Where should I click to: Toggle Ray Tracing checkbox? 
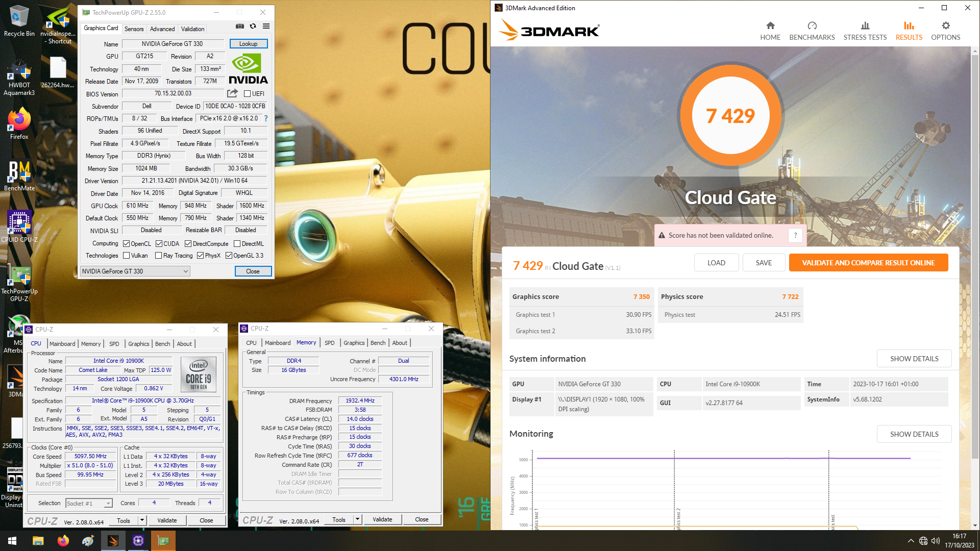click(x=158, y=256)
